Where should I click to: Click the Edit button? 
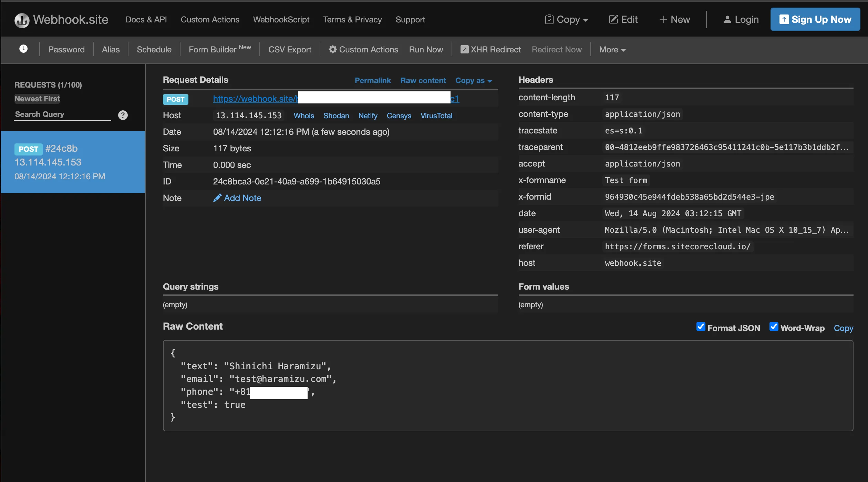[x=623, y=19]
